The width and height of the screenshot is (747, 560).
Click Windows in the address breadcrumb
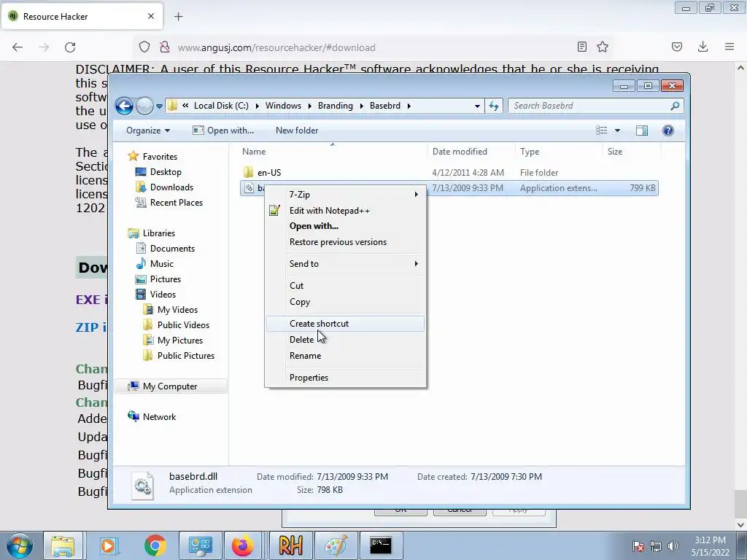pos(283,106)
